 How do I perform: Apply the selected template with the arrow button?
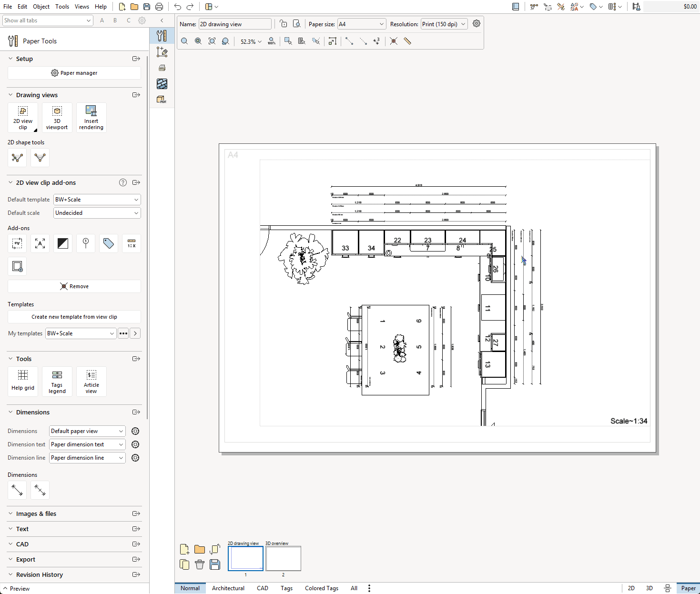pyautogui.click(x=135, y=333)
